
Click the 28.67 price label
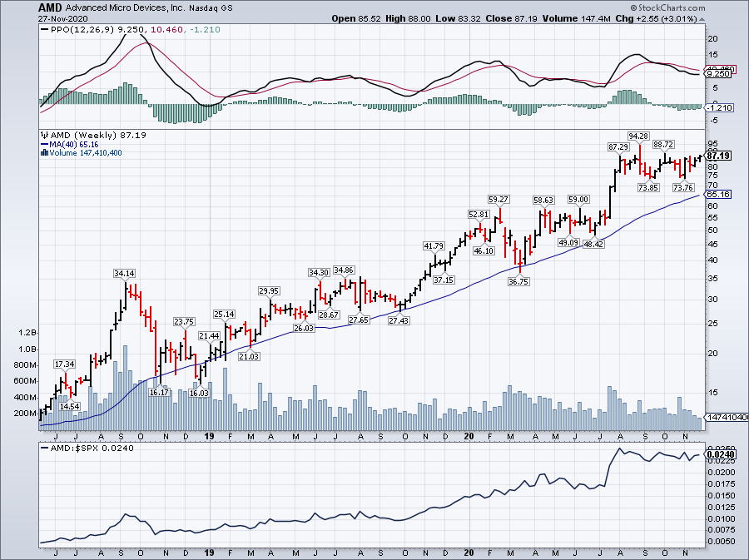[x=329, y=315]
